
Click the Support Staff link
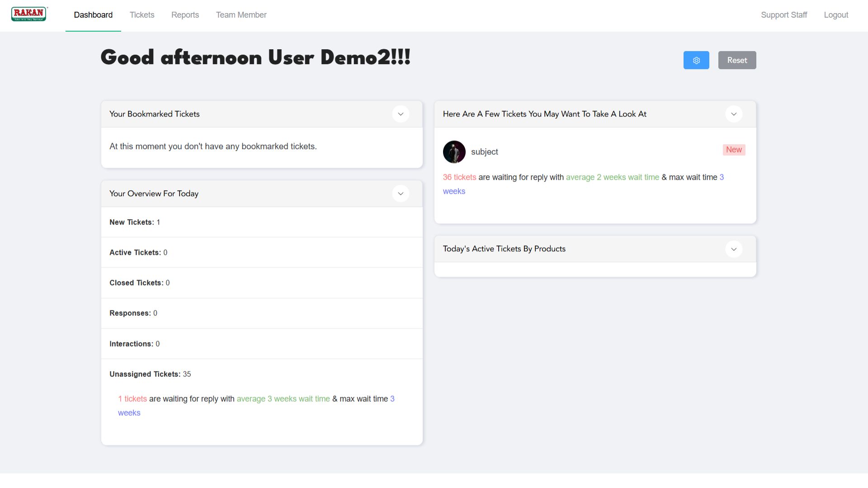[783, 15]
